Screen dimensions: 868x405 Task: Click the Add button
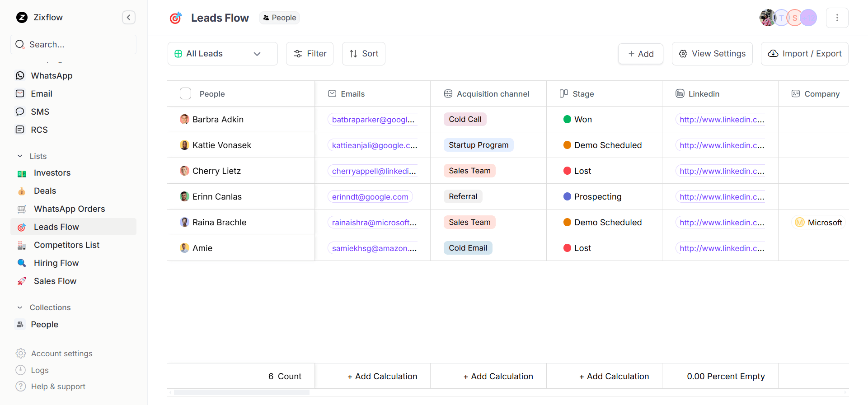641,54
